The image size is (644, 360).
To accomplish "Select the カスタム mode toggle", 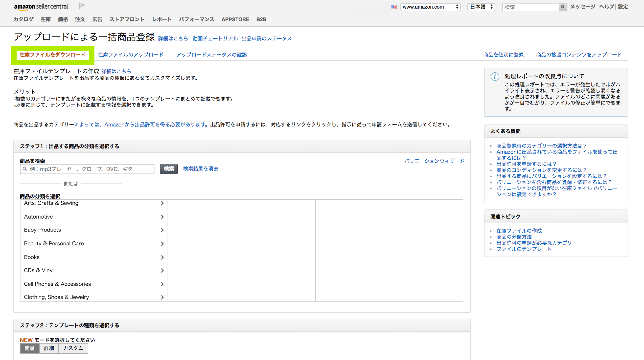I will (73, 348).
